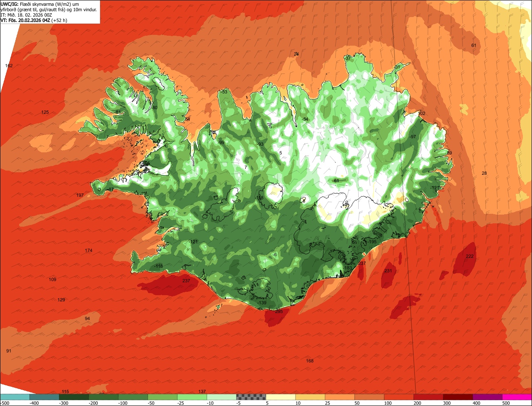This screenshot has width=532, height=406.
Task: Click the '295' value on the dark red patch
Action: coord(279,311)
